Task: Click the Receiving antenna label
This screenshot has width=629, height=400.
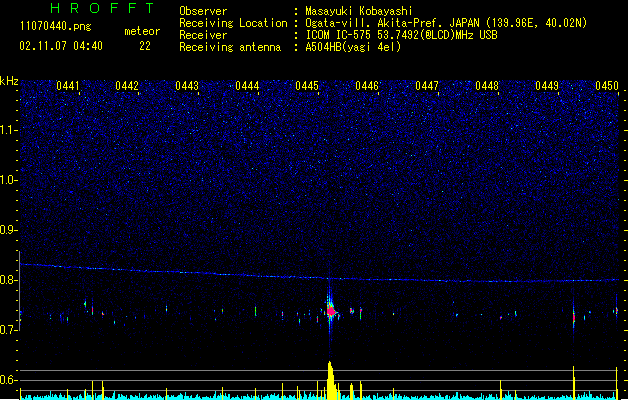Action: pyautogui.click(x=230, y=47)
